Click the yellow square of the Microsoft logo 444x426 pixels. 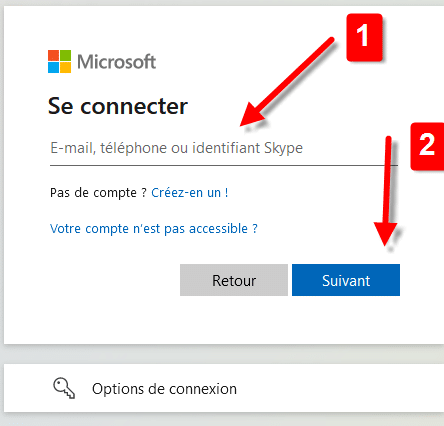tap(66, 68)
